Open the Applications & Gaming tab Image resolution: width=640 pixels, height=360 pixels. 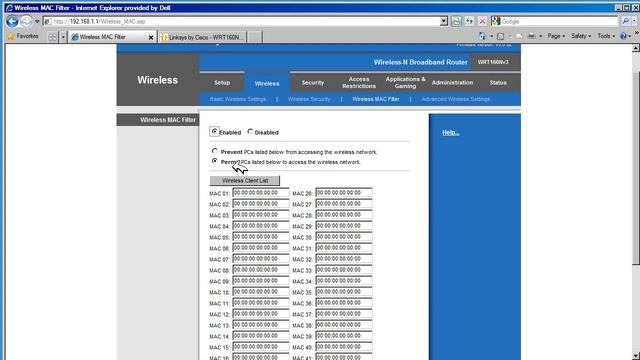[x=405, y=82]
